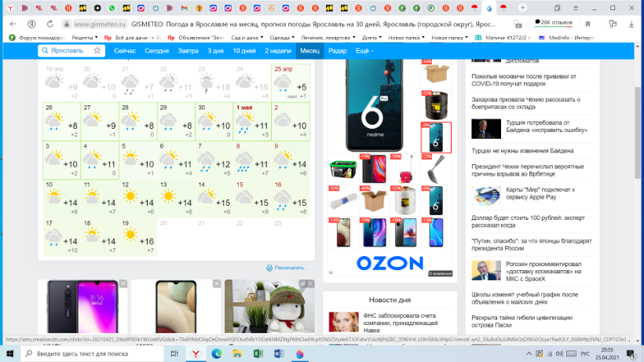Open the Рецепты bookmarks folder
The image size is (644, 362).
coord(84,37)
